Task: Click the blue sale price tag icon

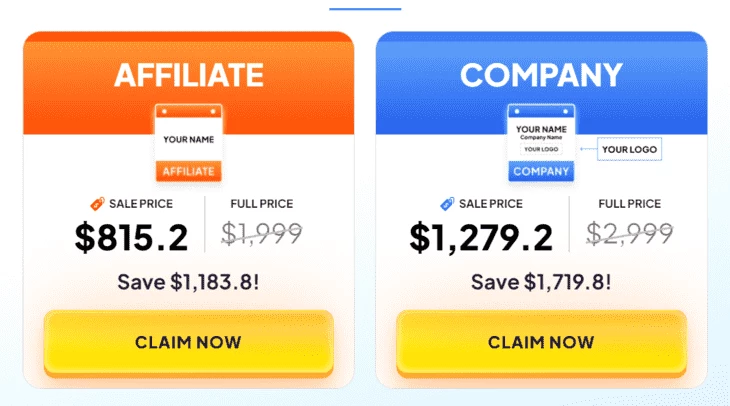Action: tap(447, 203)
